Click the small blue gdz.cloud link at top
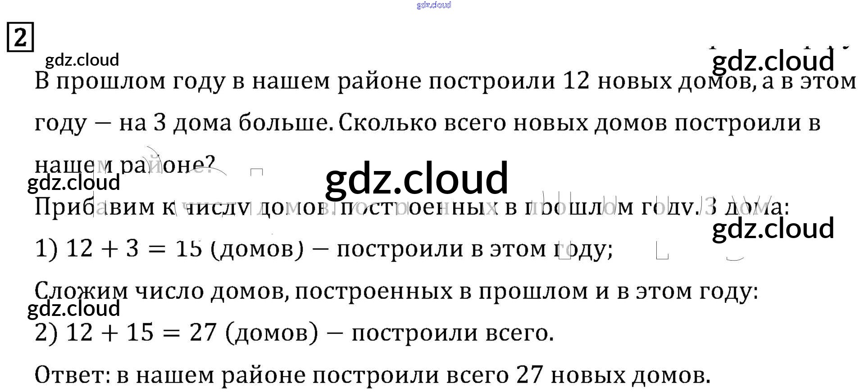Screen dimensions: 868x392 click(433, 5)
